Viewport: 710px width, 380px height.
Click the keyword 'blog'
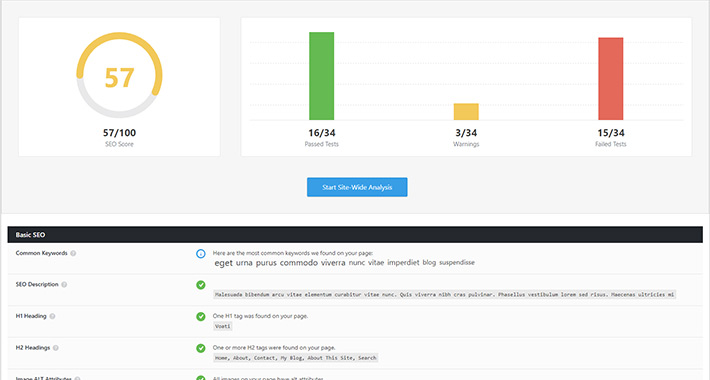click(x=429, y=262)
